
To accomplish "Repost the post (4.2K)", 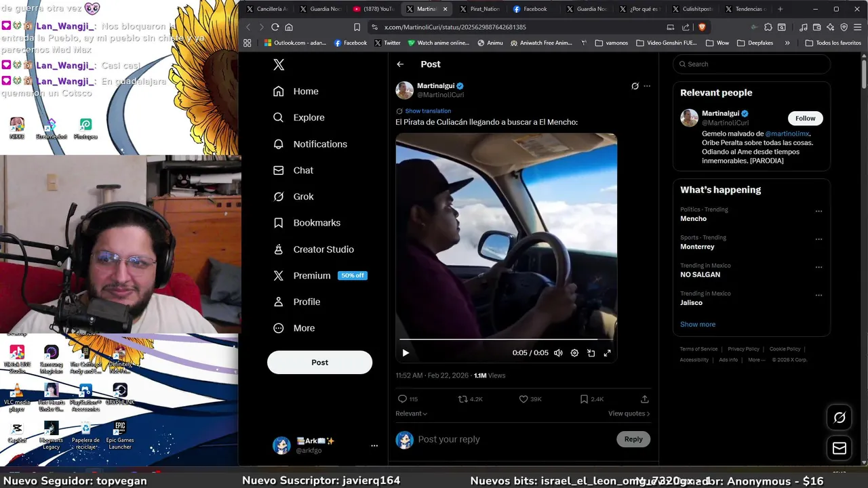I will (x=470, y=399).
